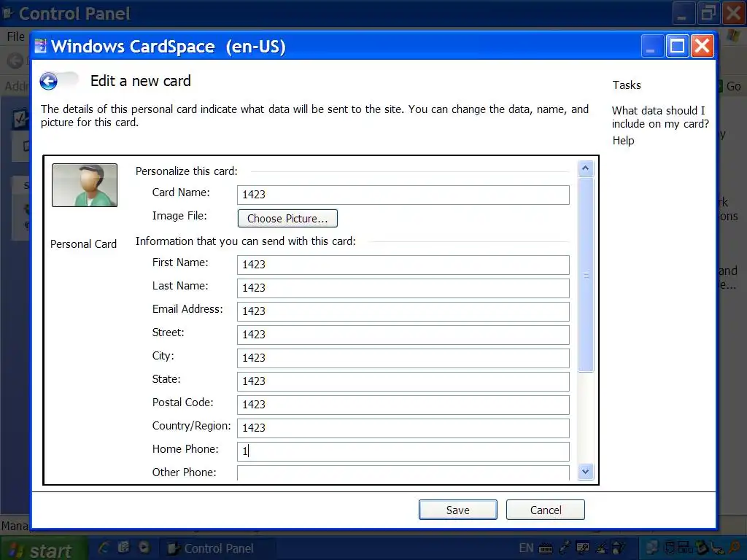747x560 pixels.
Task: Cancel editing the card
Action: point(546,510)
